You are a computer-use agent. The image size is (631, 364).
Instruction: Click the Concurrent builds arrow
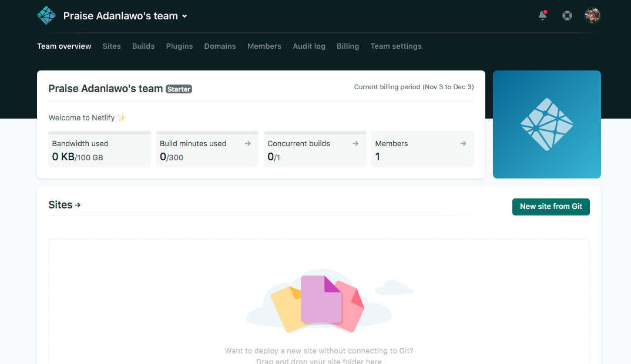(x=355, y=144)
